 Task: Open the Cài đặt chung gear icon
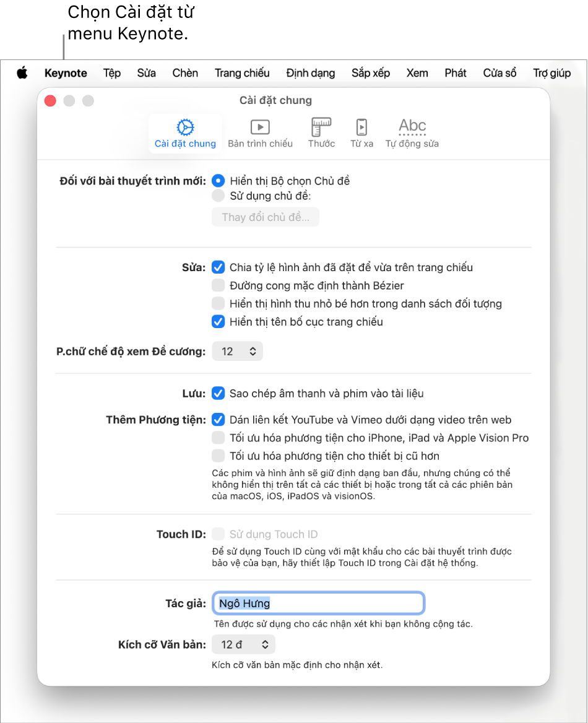[185, 128]
